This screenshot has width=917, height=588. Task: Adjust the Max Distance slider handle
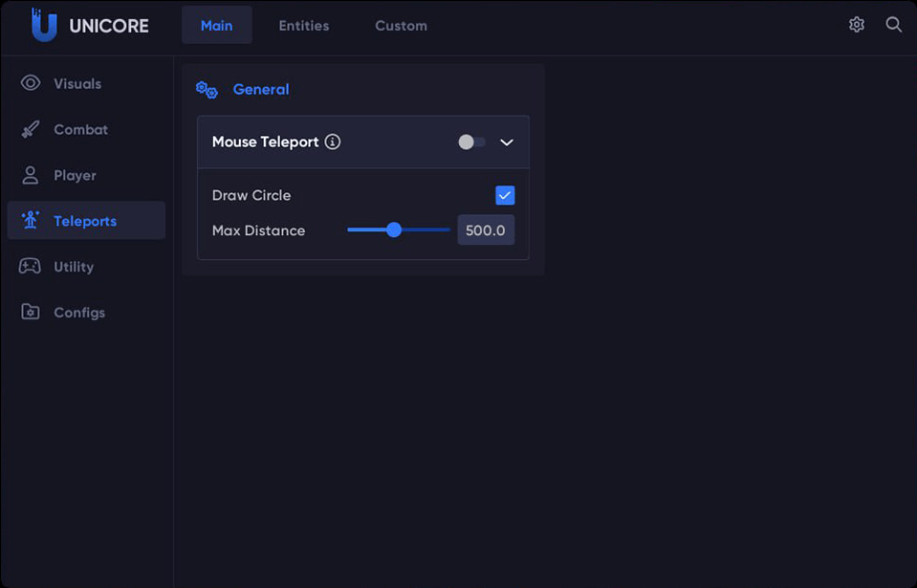395,229
